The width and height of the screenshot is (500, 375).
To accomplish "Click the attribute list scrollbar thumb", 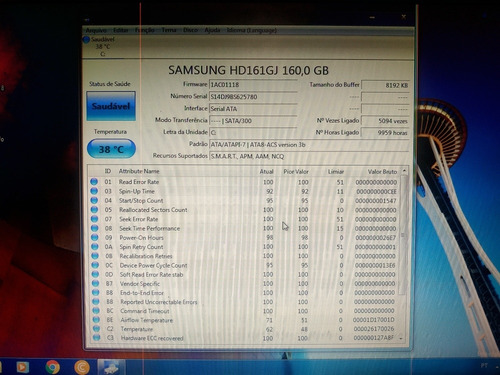I will (x=403, y=235).
